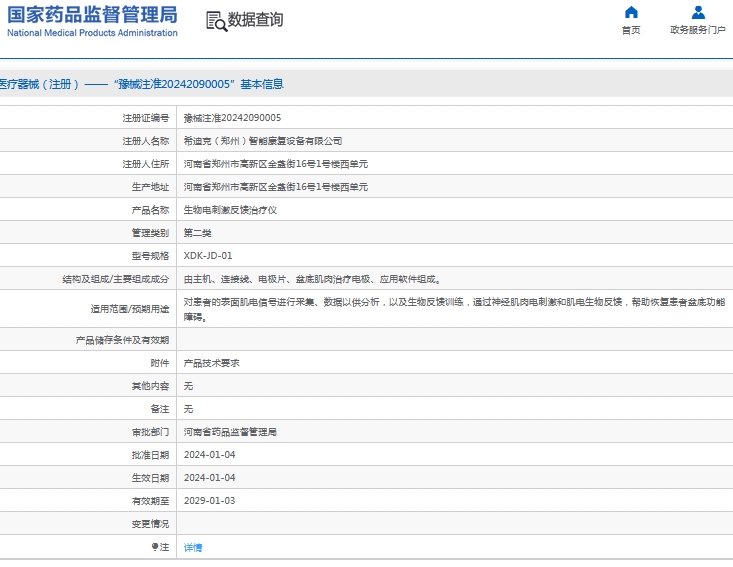Image resolution: width=733 pixels, height=567 pixels.
Task: Click the 生产地址 address value
Action: 276,187
